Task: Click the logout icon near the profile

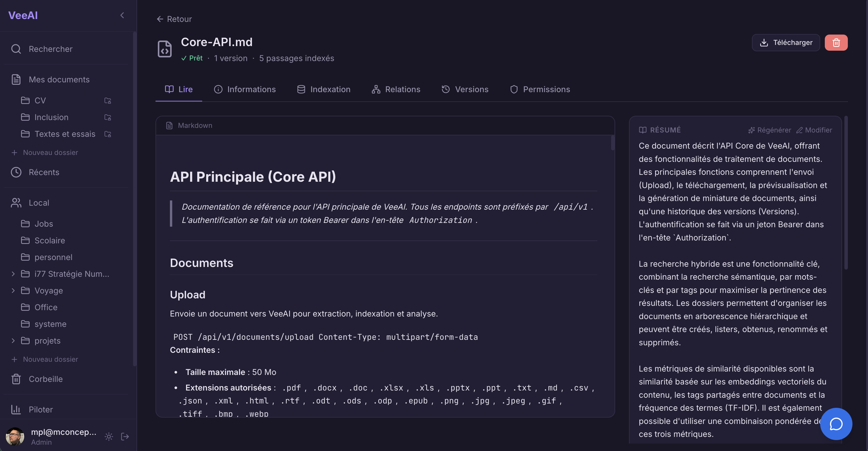Action: 124,437
